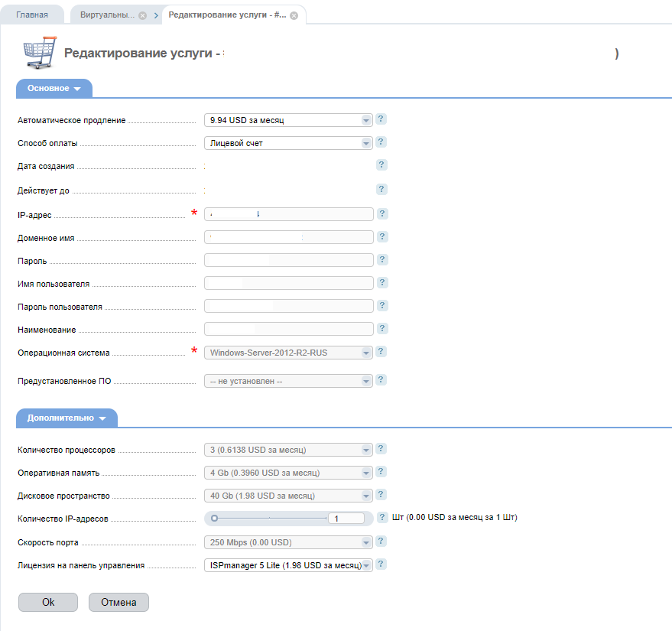Viewport: 672px width, 631px height.
Task: Click help icon beside Способ оплаты
Action: [381, 142]
